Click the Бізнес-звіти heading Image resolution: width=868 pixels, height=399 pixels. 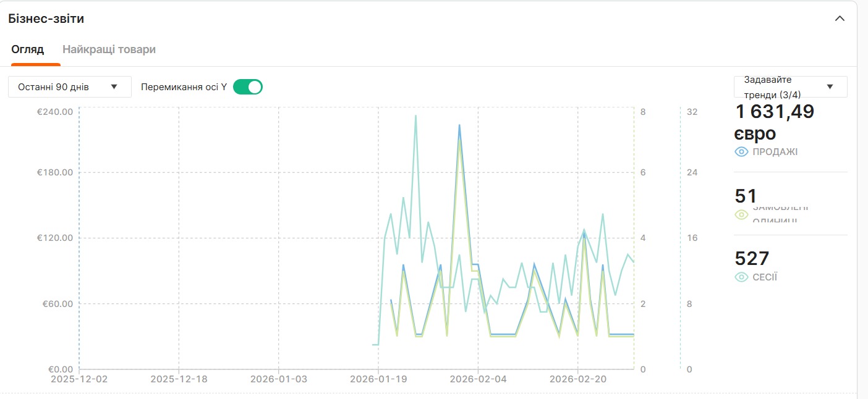tap(46, 19)
